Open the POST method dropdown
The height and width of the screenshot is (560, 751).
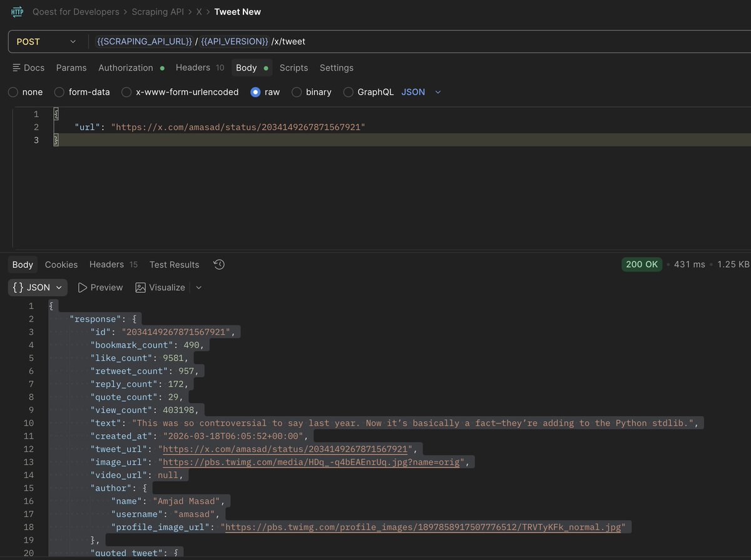coord(45,42)
